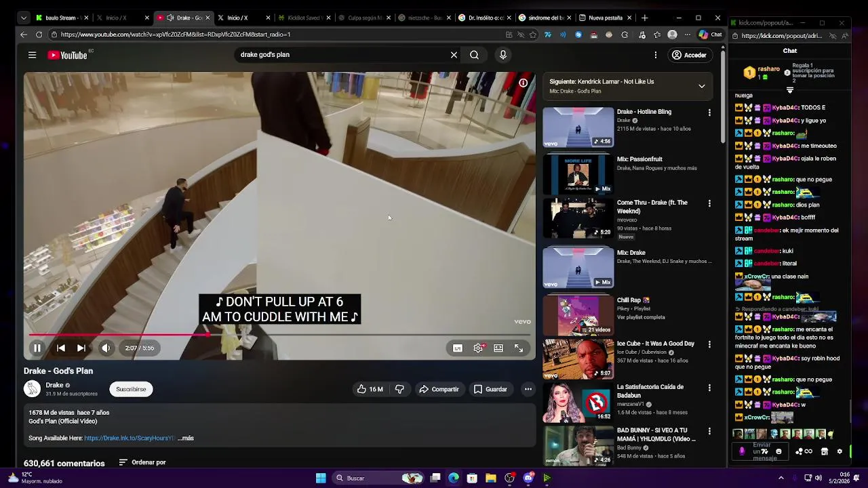Open options for Drake - Hotline Bling
Viewport: 868px width, 488px height.
point(709,113)
